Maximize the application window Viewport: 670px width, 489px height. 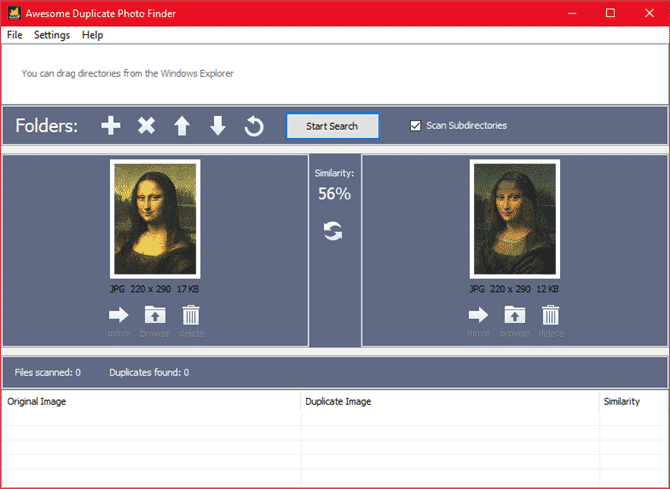pyautogui.click(x=611, y=13)
